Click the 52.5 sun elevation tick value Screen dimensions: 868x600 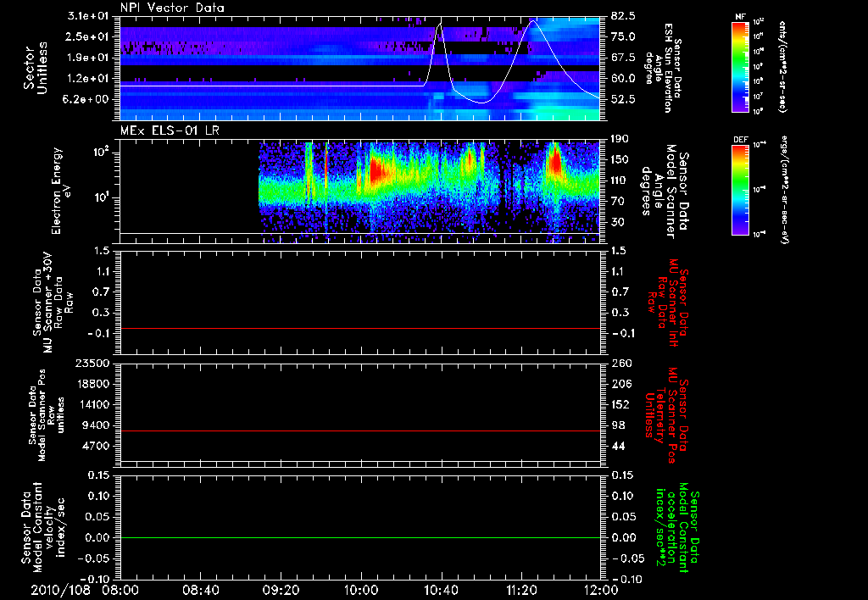(623, 100)
